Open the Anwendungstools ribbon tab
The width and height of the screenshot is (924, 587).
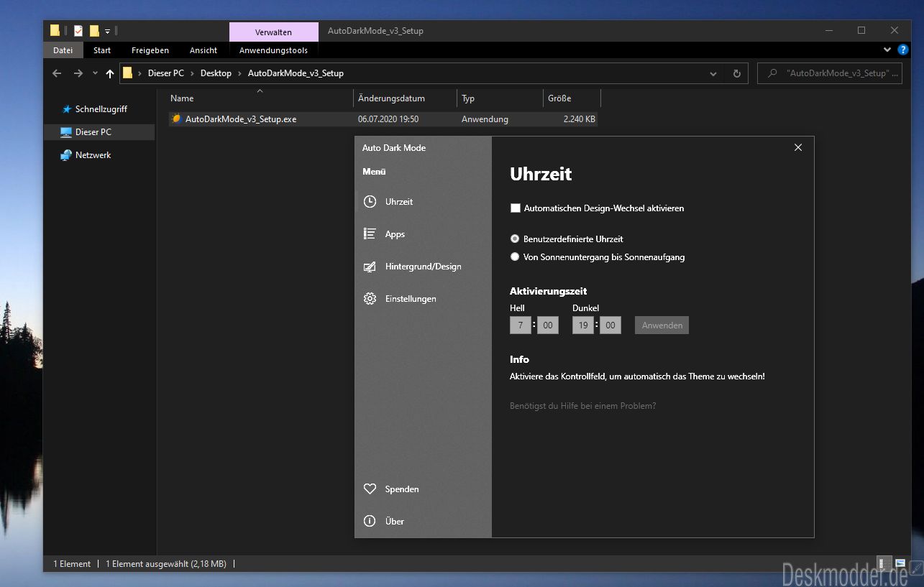pos(273,50)
